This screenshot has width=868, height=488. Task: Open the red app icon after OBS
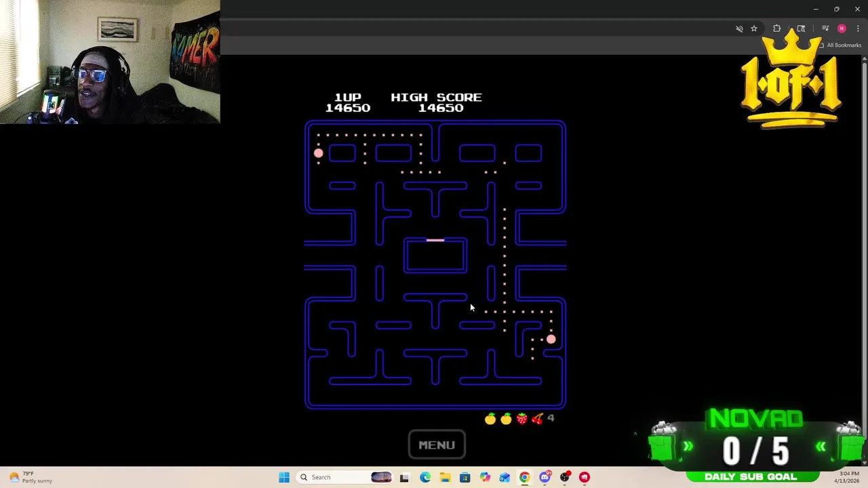pyautogui.click(x=585, y=477)
